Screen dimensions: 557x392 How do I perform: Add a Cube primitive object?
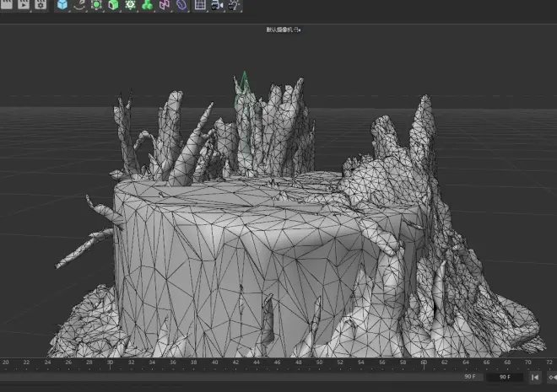coord(62,5)
